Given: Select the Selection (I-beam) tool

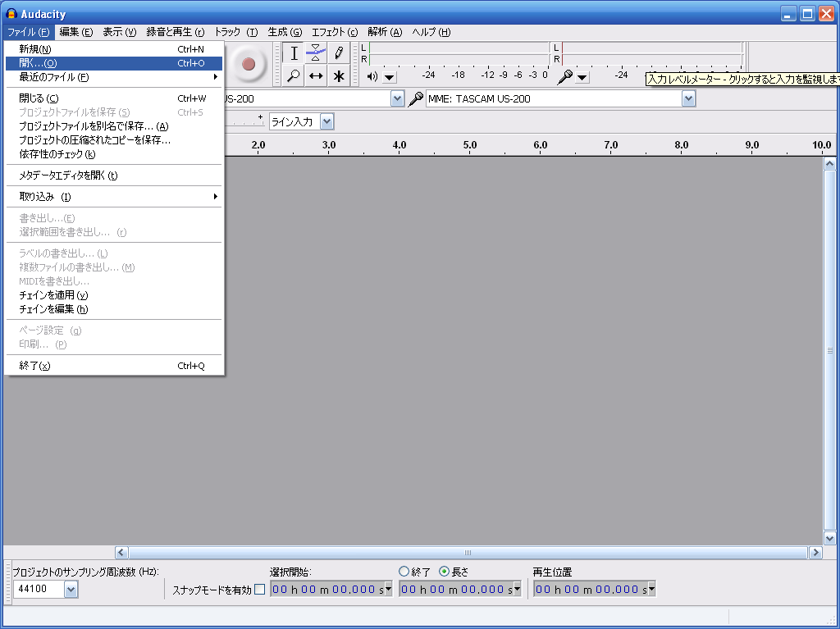Looking at the screenshot, I should (x=294, y=53).
